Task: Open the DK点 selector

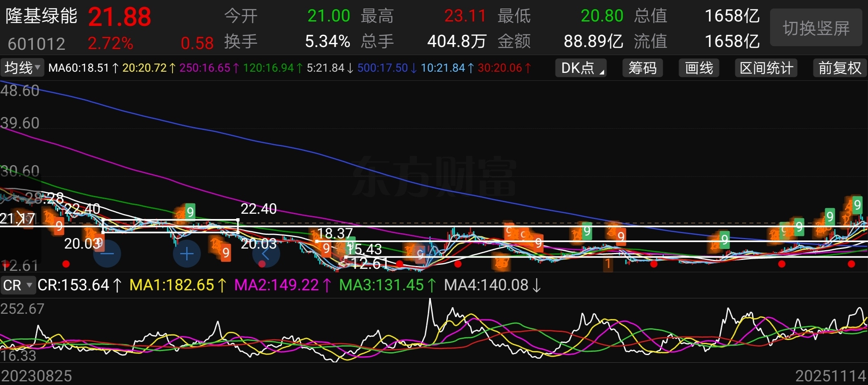Action: 581,68
